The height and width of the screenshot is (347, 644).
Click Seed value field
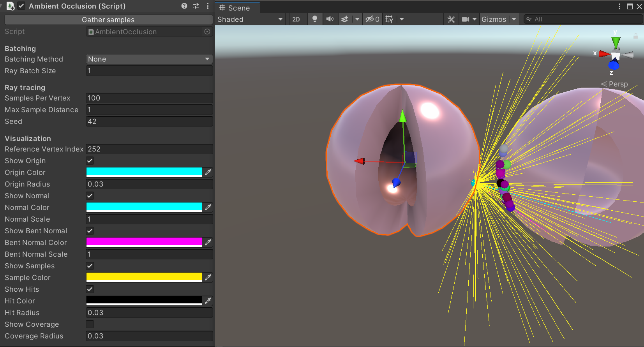(149, 122)
